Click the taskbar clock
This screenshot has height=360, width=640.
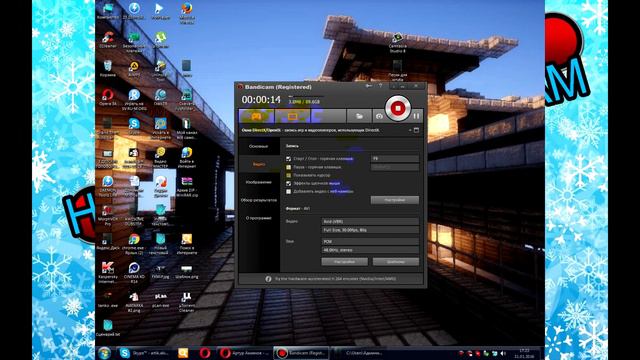click(x=524, y=353)
